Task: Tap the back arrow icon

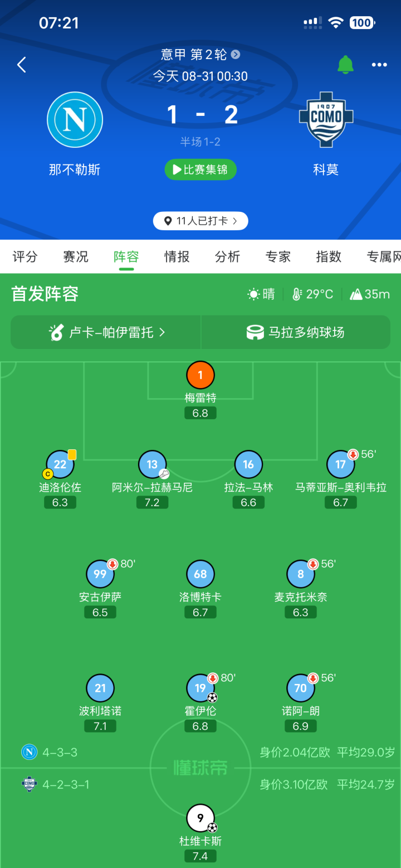Action: 22,65
